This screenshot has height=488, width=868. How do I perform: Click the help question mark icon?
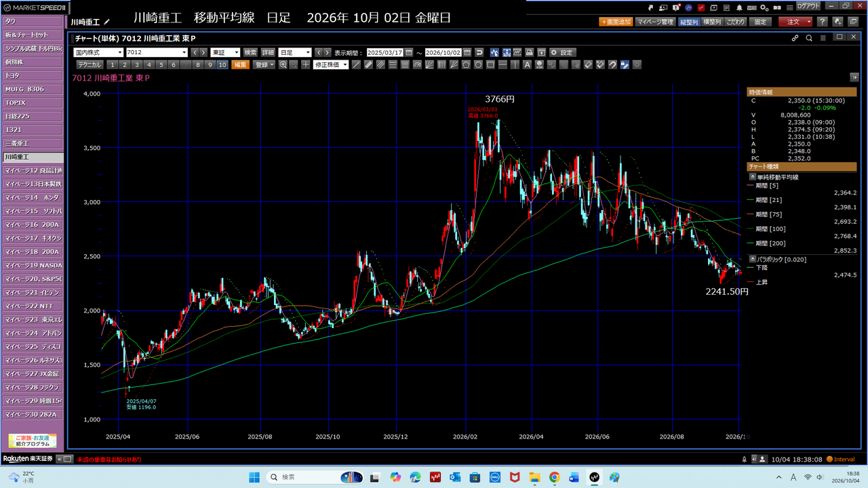(x=822, y=22)
